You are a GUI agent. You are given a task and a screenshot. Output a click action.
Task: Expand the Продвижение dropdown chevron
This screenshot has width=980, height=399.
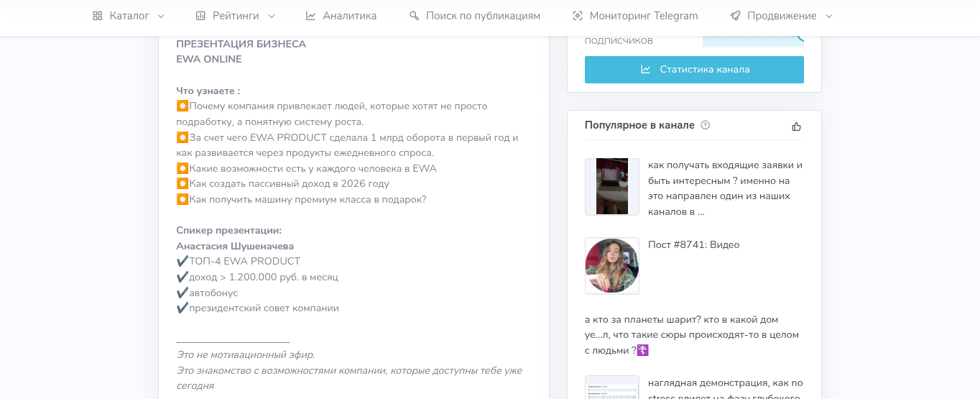pyautogui.click(x=828, y=16)
